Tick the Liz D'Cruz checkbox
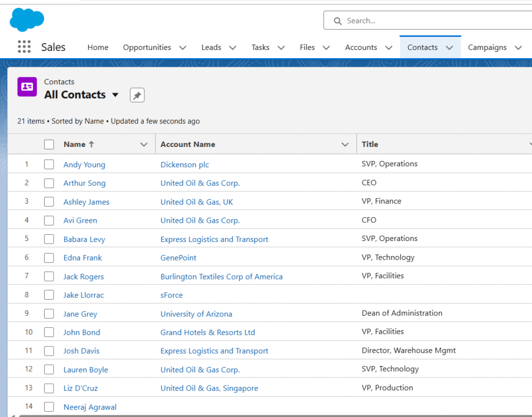 click(x=49, y=388)
